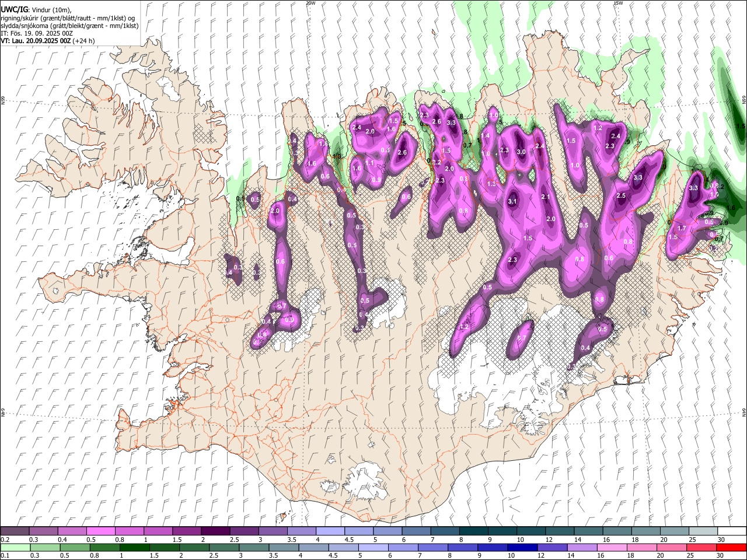Click the 3.9 precipitation value near the east coast

[724, 223]
